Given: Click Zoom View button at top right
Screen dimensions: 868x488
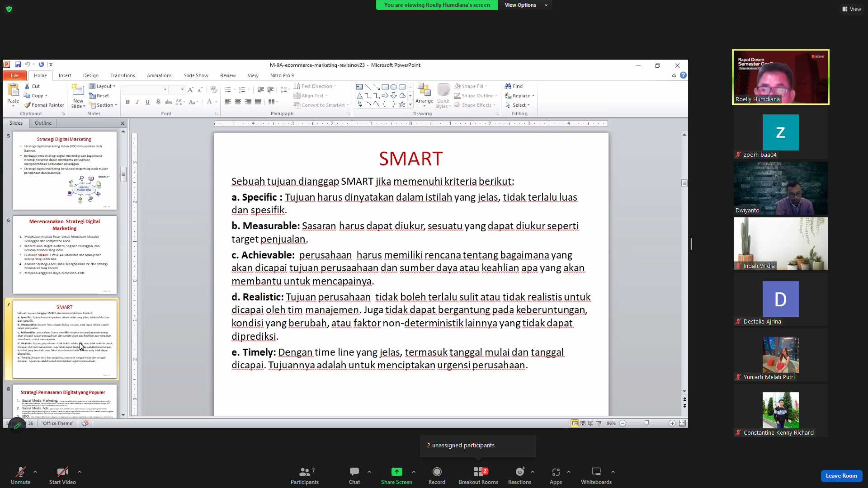Looking at the screenshot, I should tap(852, 9).
